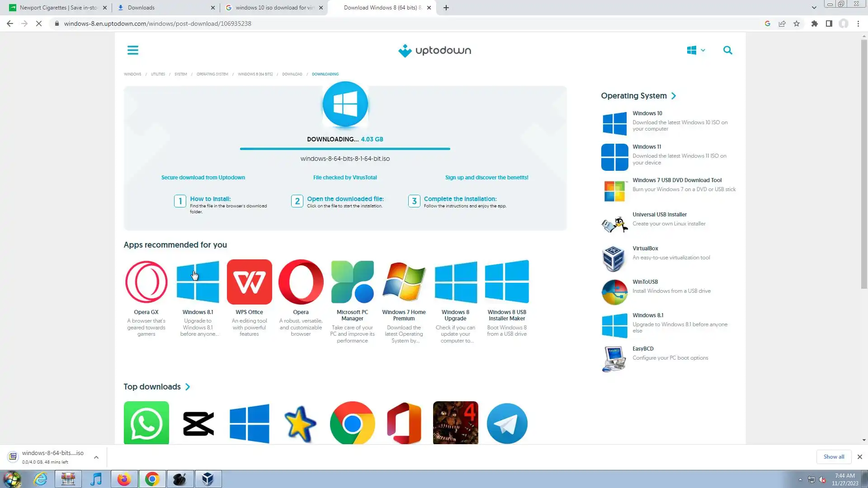Open the Uptodown hamburger menu
Screen dimensions: 868x488
132,50
